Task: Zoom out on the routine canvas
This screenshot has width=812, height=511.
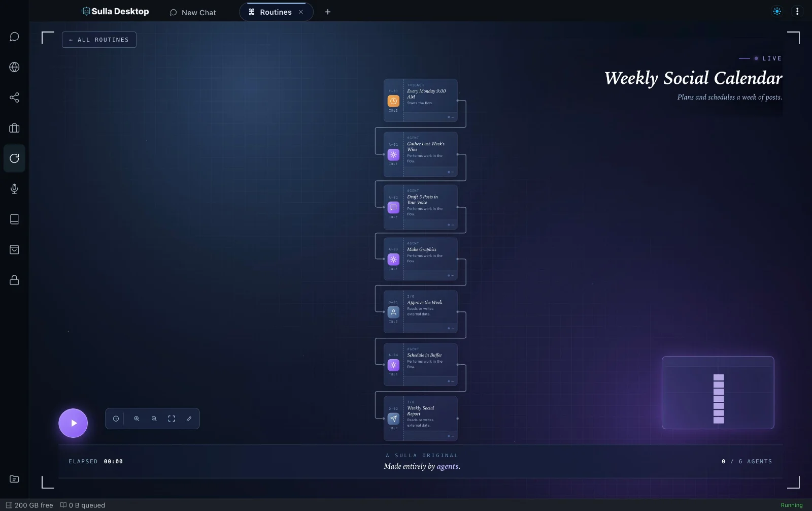Action: pyautogui.click(x=154, y=419)
